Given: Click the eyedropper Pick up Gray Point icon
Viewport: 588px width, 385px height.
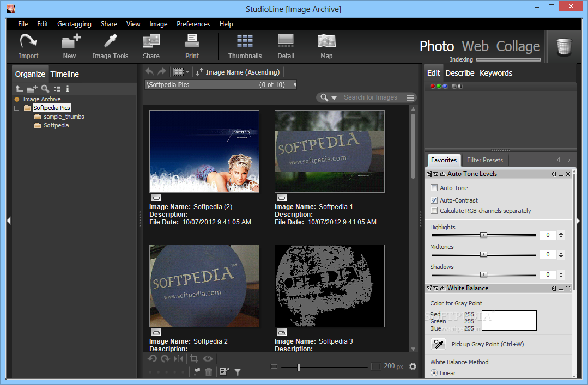Looking at the screenshot, I should click(438, 344).
